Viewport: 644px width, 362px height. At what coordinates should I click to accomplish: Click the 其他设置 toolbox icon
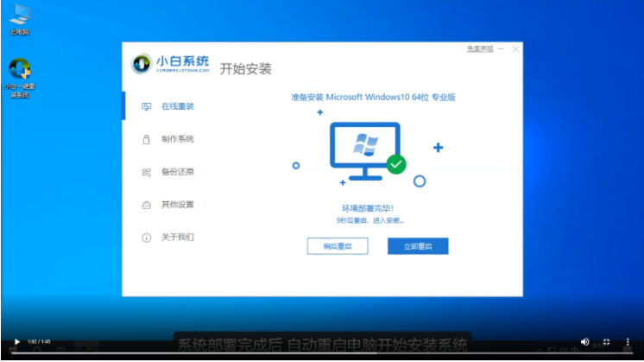click(x=146, y=205)
